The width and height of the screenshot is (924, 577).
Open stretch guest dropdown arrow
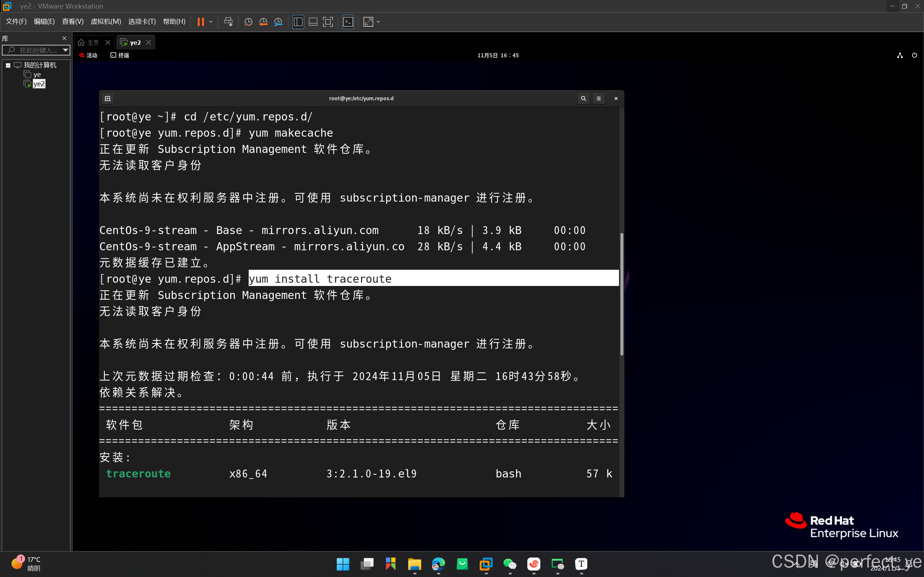click(x=378, y=22)
